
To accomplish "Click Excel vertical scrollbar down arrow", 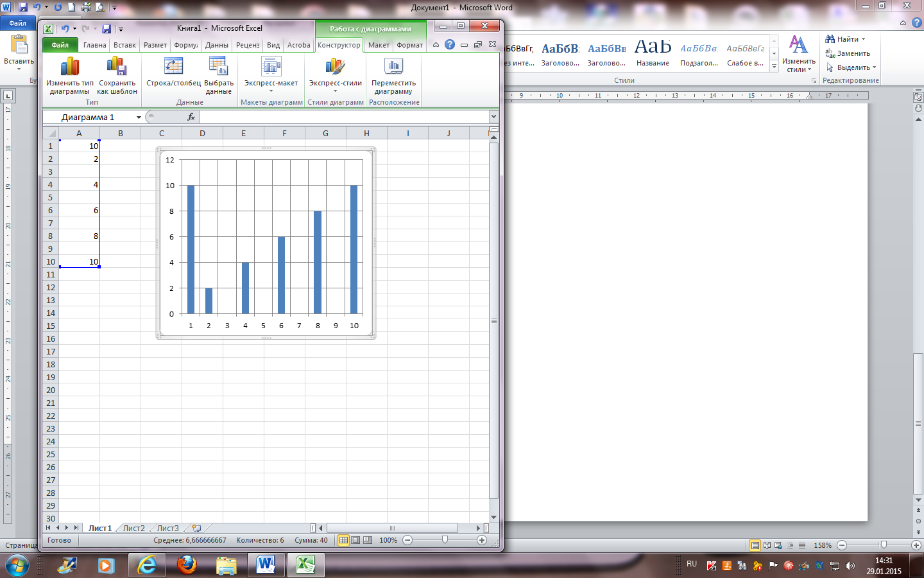I will (x=493, y=517).
